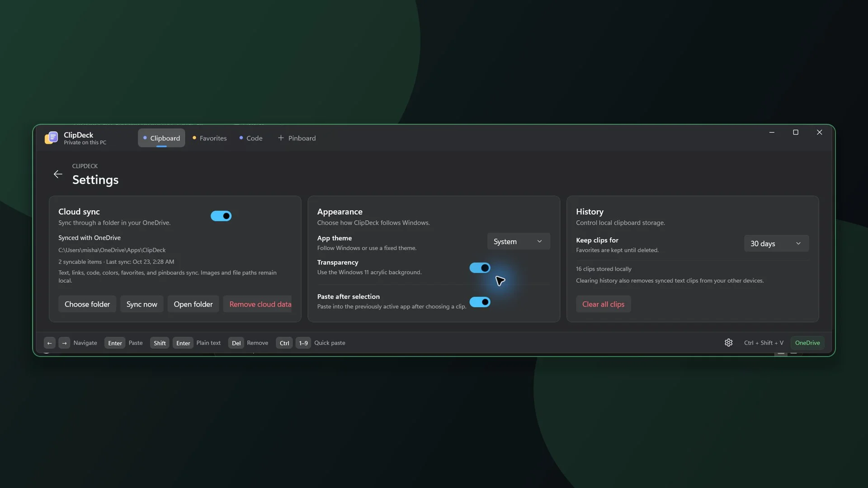Click the left arrow Navigate key
Image resolution: width=868 pixels, height=488 pixels.
click(x=50, y=343)
